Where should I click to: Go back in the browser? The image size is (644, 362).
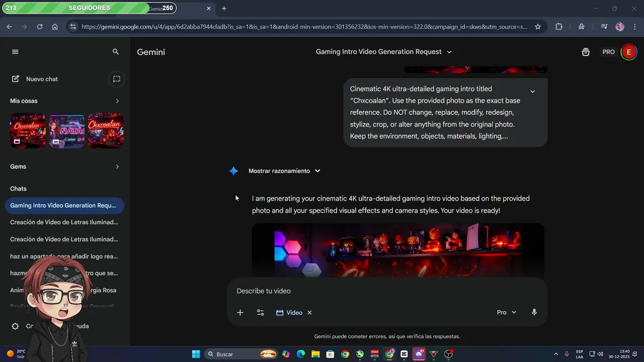click(9, 27)
